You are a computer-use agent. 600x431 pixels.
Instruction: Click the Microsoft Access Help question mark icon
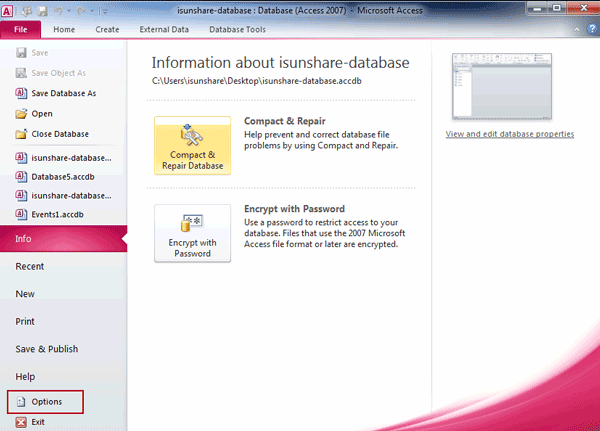(592, 29)
